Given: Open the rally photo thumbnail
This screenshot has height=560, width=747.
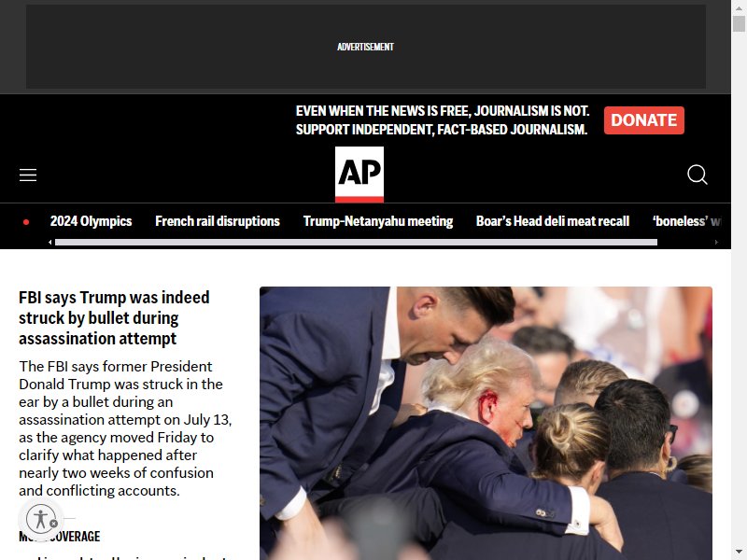Looking at the screenshot, I should (x=486, y=424).
